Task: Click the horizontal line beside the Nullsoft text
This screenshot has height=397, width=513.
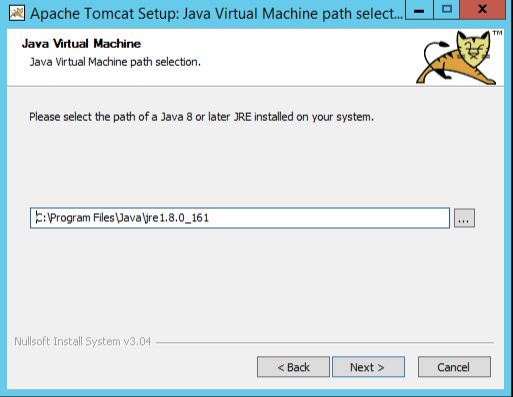Action: [x=325, y=342]
